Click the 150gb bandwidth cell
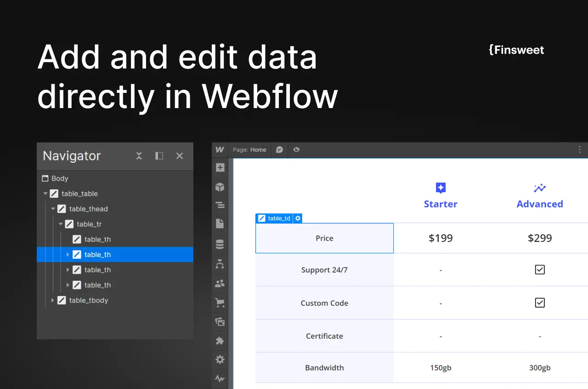Viewport: 588px width, 389px height. click(441, 368)
